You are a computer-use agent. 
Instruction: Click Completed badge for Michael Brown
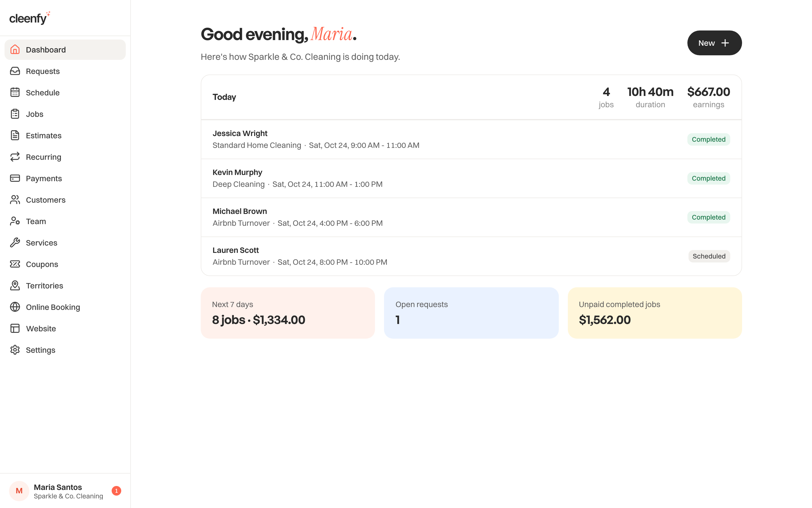708,217
